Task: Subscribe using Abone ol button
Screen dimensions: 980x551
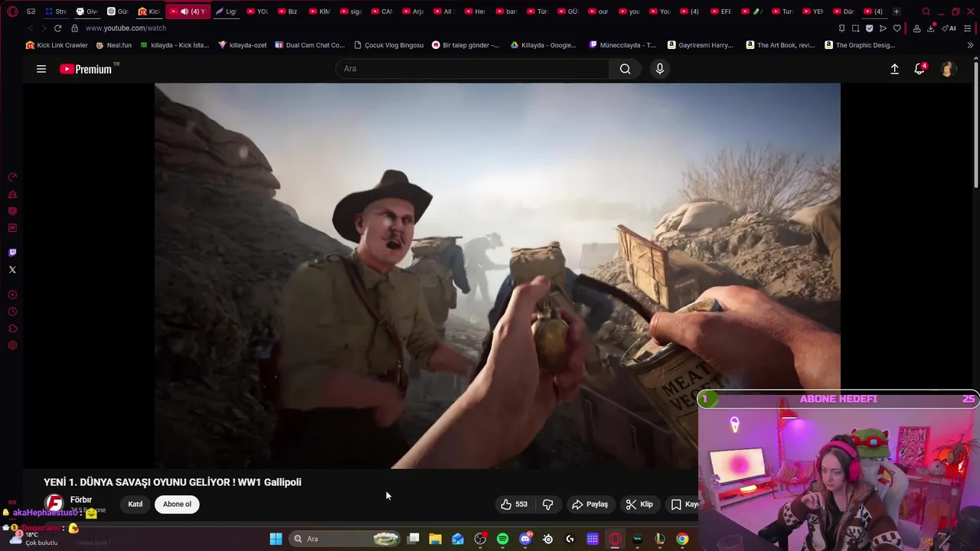Action: coord(177,504)
